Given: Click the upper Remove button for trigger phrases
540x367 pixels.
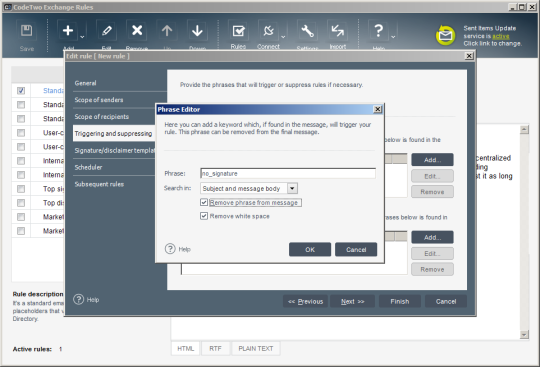Looking at the screenshot, I should [x=432, y=192].
